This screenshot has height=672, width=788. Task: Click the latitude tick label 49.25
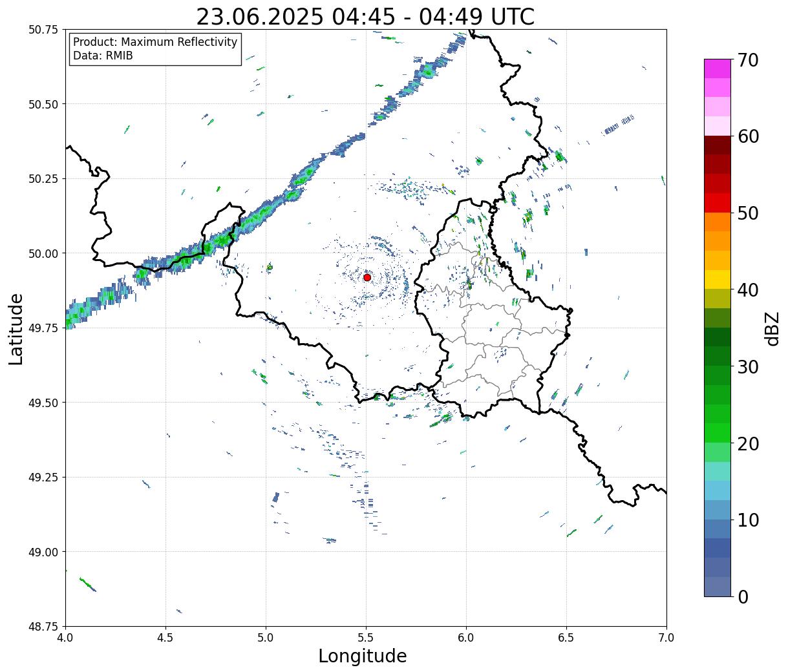[43, 478]
